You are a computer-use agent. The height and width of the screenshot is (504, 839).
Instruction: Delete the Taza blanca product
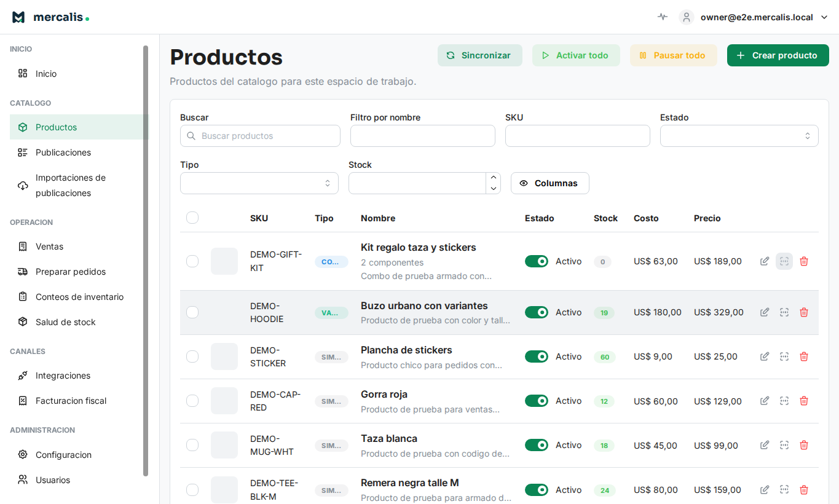coord(804,445)
